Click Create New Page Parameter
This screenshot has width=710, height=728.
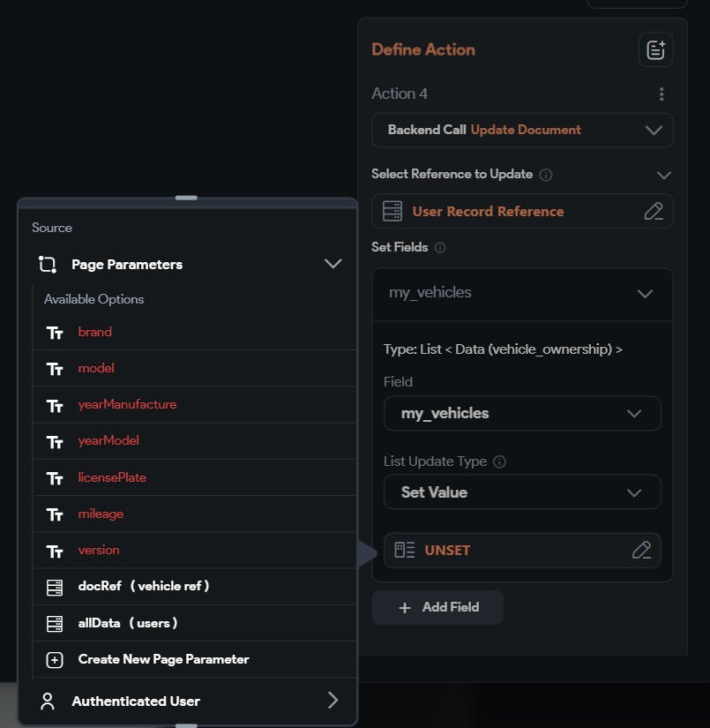163,659
